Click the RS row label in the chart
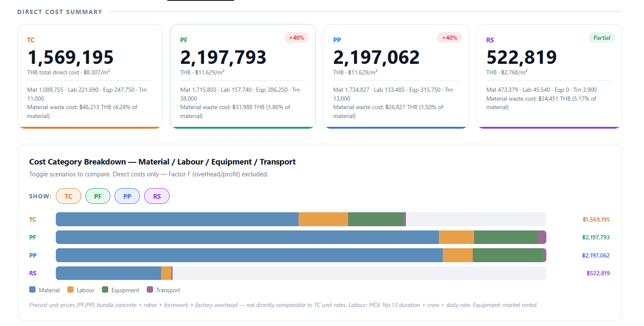Viewport: 644px width, 326px height. tap(33, 273)
